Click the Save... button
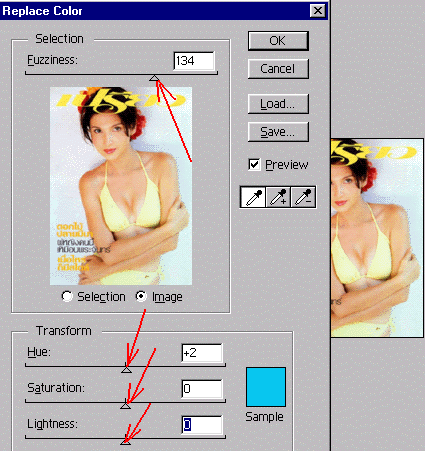Image resolution: width=425 pixels, height=451 pixels. click(278, 132)
